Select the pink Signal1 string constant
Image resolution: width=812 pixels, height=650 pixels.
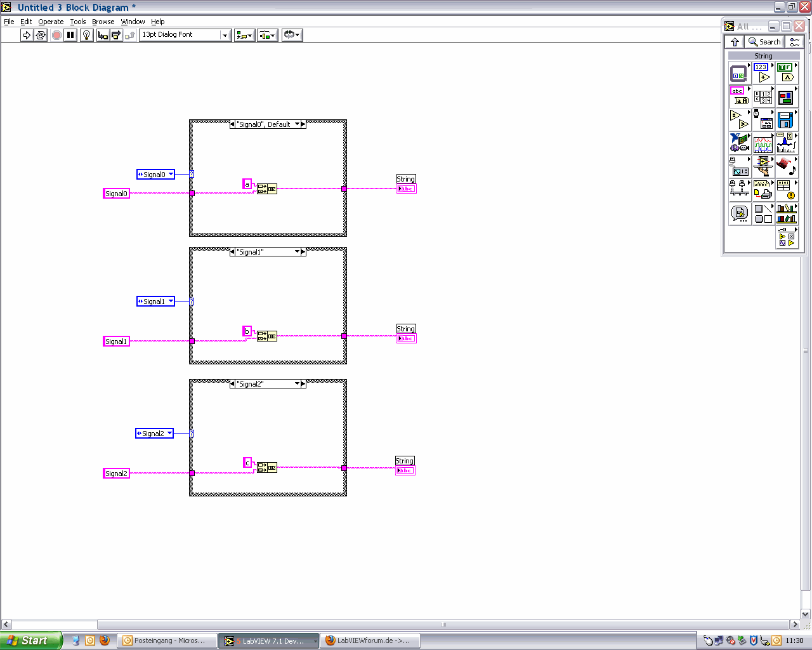click(x=116, y=342)
